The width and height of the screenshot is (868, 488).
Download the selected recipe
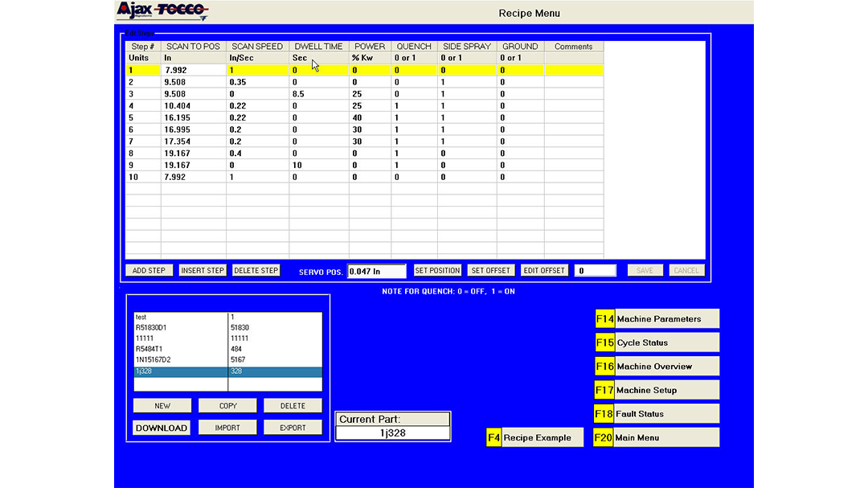[x=162, y=428]
